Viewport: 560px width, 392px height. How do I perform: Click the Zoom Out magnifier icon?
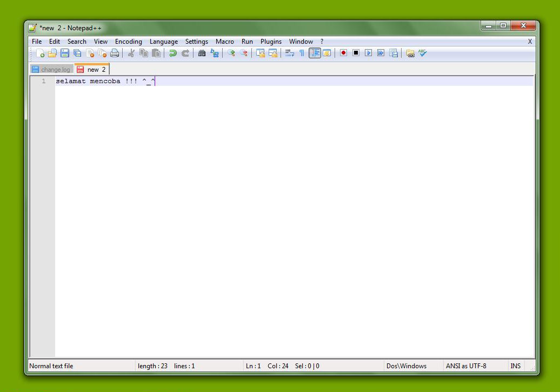244,53
